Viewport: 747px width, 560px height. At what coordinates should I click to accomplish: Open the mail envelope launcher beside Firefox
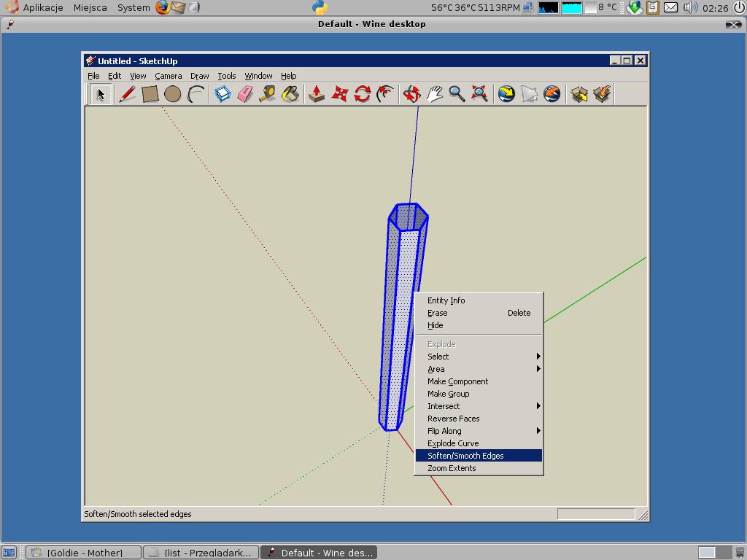pos(178,7)
